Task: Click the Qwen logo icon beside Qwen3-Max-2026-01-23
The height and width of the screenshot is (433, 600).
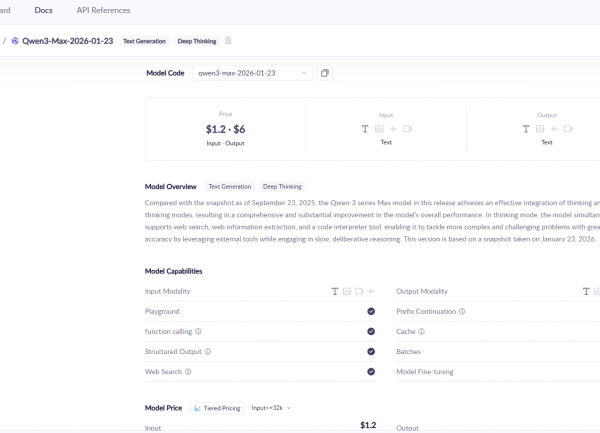Action: pyautogui.click(x=15, y=41)
